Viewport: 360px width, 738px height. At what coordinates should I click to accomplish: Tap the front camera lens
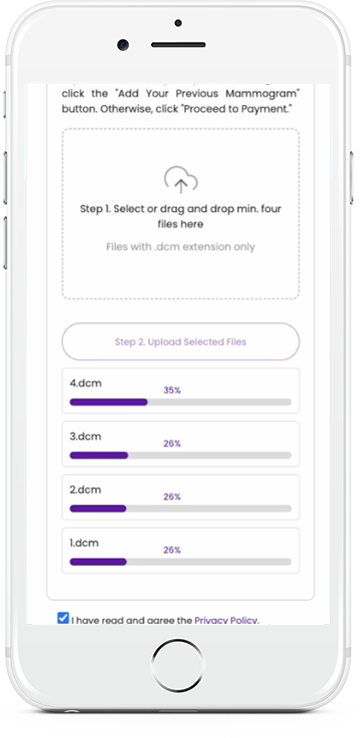pyautogui.click(x=123, y=45)
